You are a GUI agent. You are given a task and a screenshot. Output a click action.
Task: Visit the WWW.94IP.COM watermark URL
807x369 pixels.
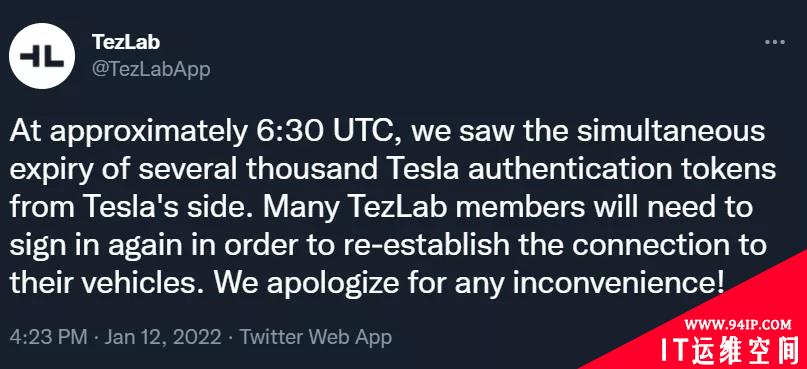pyautogui.click(x=738, y=324)
